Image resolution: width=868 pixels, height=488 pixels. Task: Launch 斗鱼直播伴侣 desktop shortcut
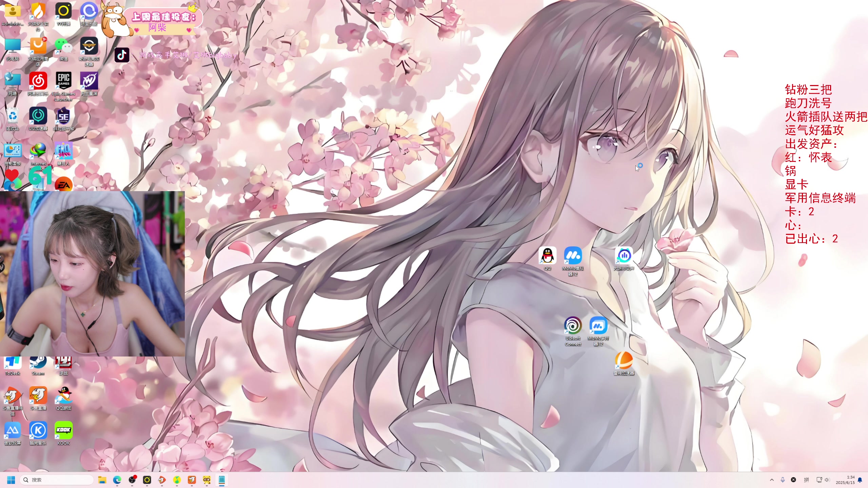pos(13,401)
